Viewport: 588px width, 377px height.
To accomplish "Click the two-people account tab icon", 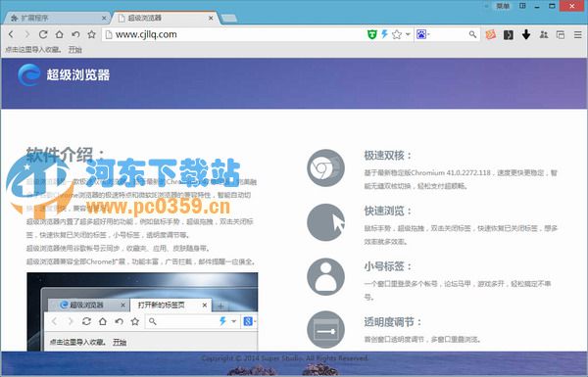I will coord(544,34).
